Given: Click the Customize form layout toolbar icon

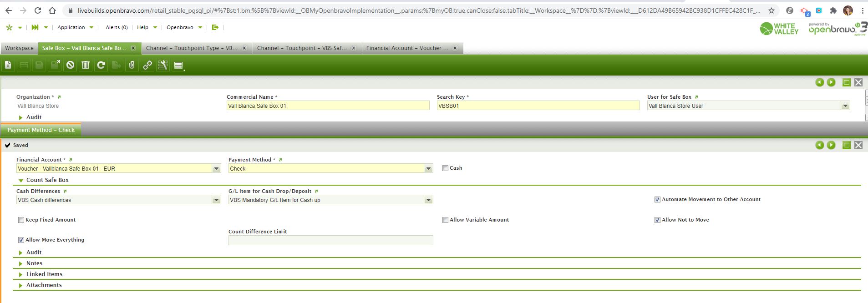Looking at the screenshot, I should (163, 66).
